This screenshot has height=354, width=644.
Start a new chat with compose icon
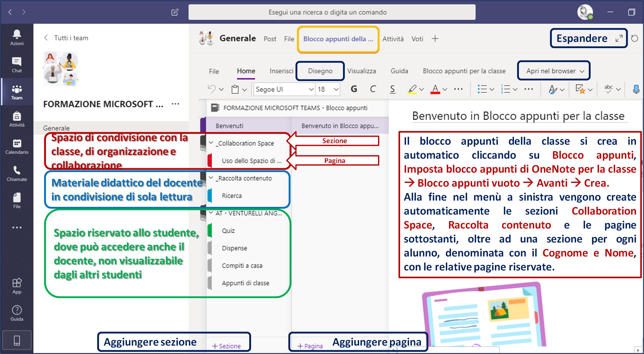point(175,12)
